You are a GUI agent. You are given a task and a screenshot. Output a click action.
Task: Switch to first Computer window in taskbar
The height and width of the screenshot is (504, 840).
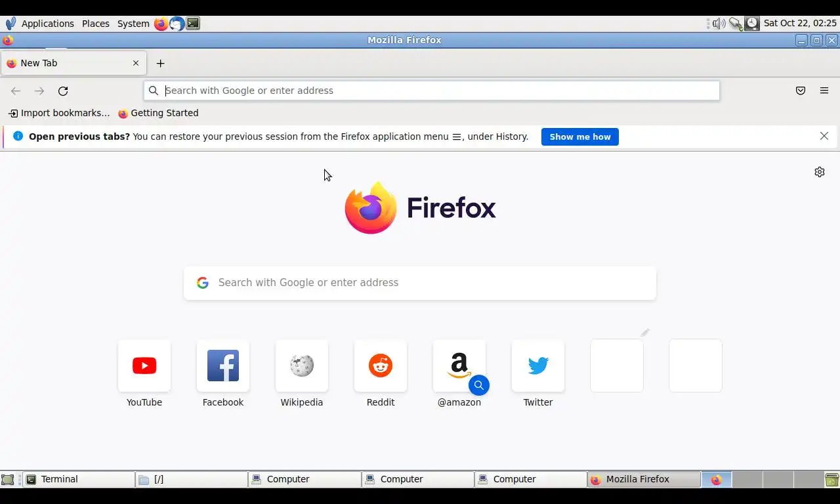click(305, 480)
